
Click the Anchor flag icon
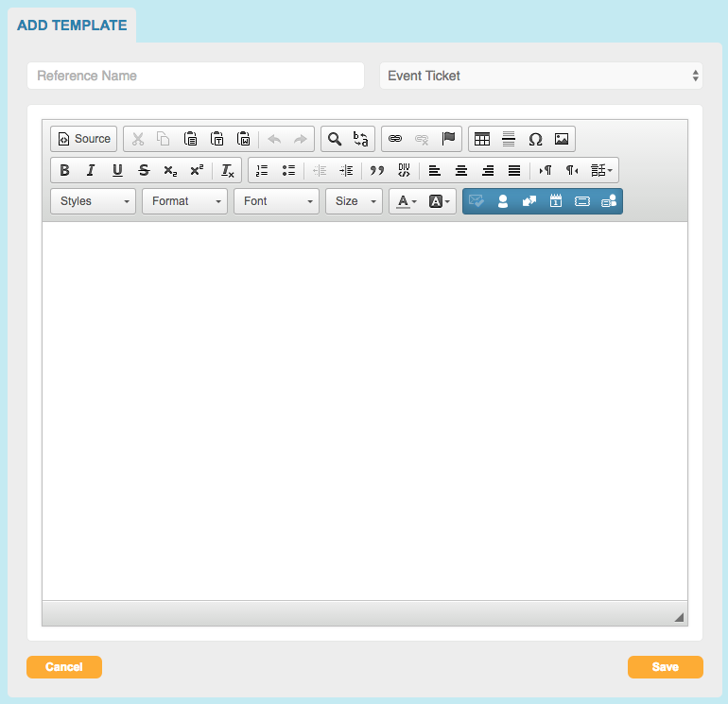449,139
